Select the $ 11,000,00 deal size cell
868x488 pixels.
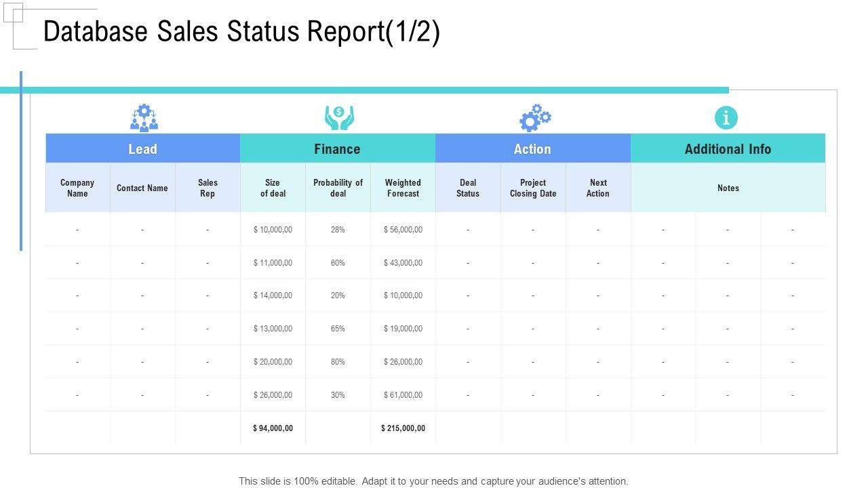(273, 263)
